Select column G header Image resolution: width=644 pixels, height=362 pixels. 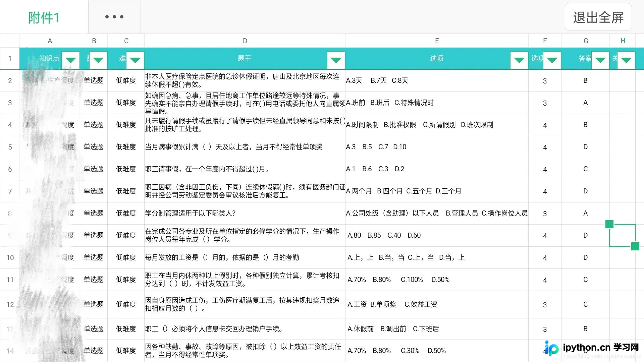click(586, 41)
